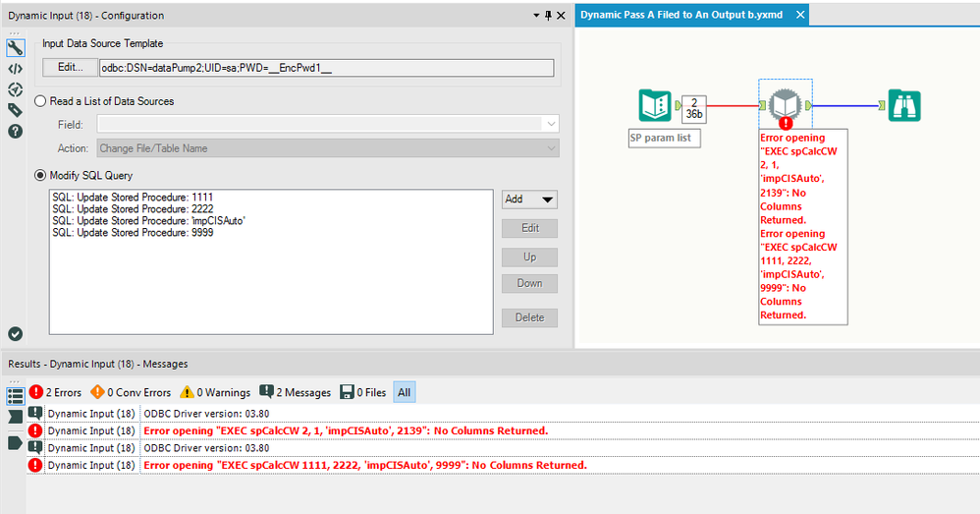Click the red connection line between tools
This screenshot has height=514, width=980.
(x=732, y=106)
